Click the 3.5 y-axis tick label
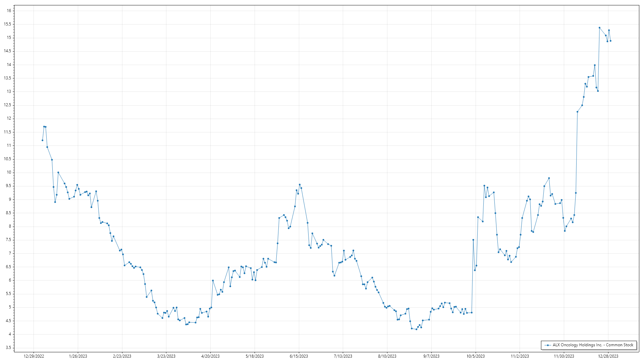 [x=8, y=348]
